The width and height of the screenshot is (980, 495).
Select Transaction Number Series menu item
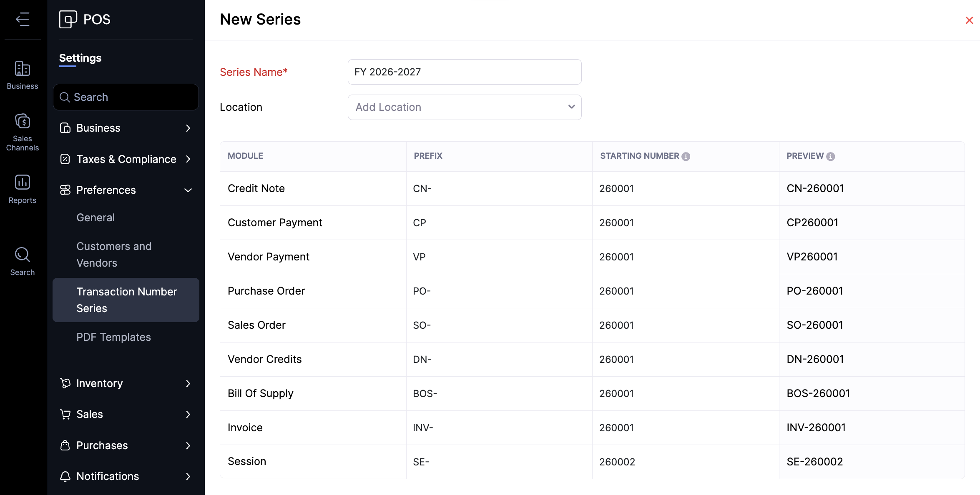point(126,300)
